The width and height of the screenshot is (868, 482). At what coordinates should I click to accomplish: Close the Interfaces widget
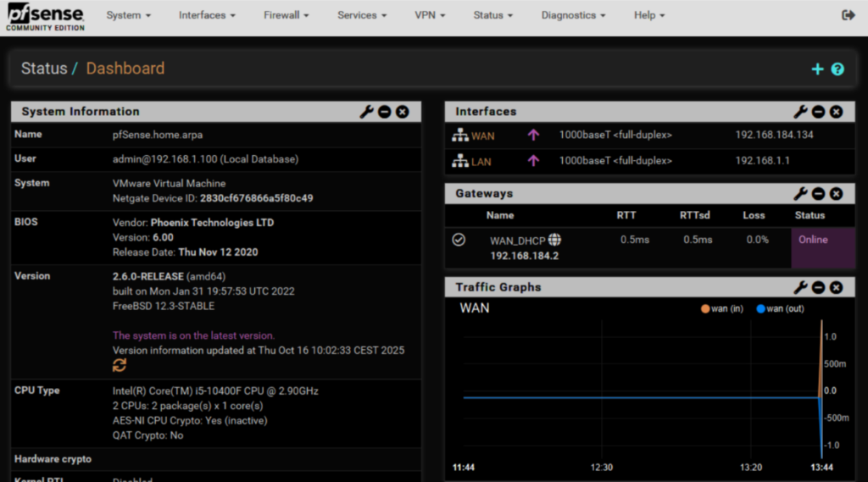click(836, 112)
